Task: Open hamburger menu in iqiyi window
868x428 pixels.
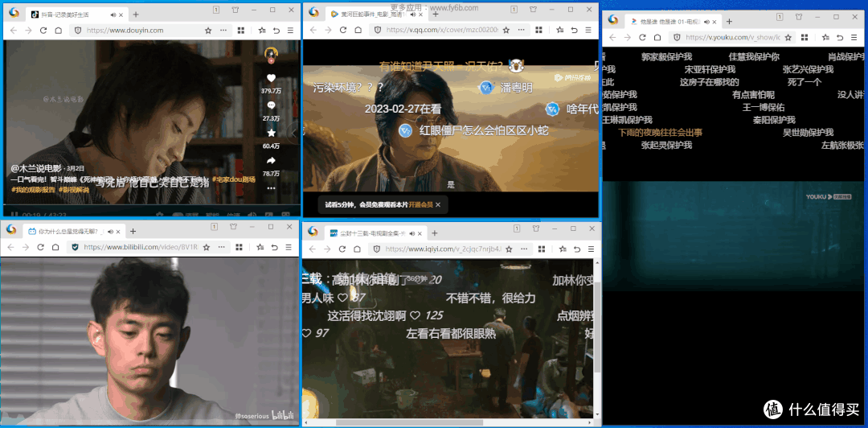Action: 592,249
